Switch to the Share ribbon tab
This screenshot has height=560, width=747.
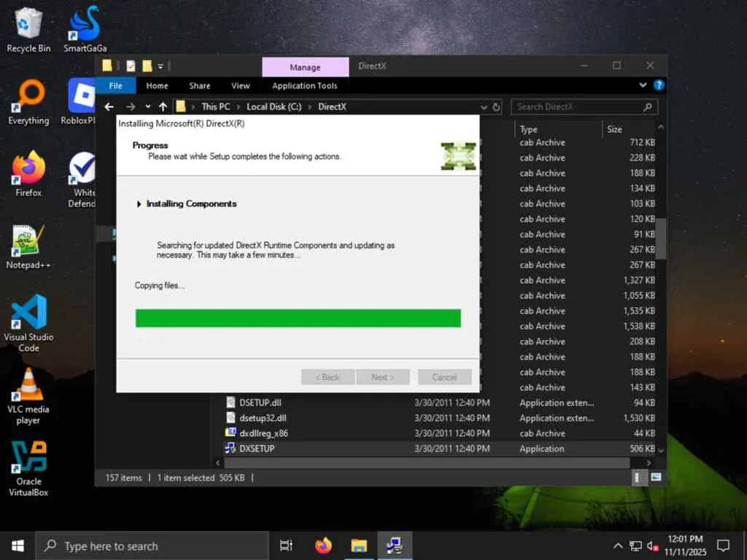click(x=200, y=86)
